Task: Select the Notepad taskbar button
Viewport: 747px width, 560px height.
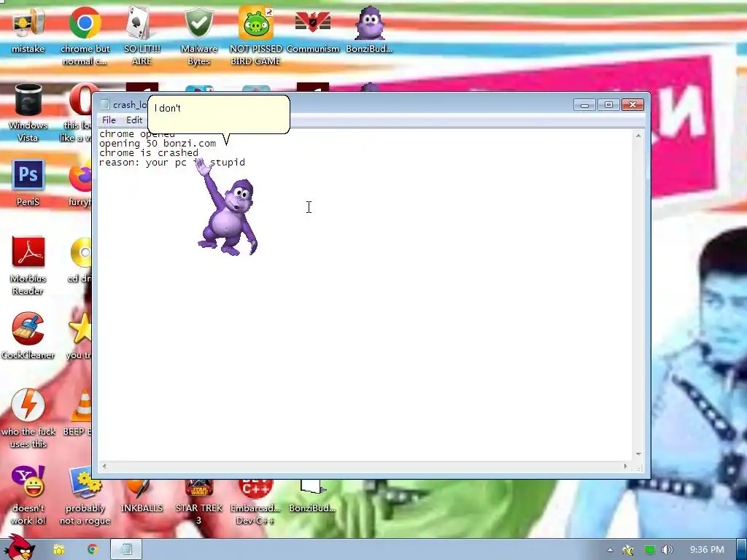Action: (126, 550)
